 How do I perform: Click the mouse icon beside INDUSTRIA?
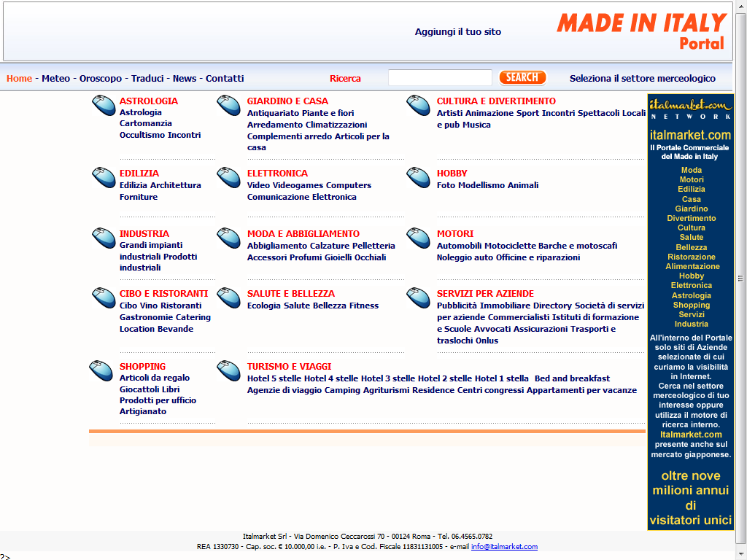pyautogui.click(x=104, y=238)
